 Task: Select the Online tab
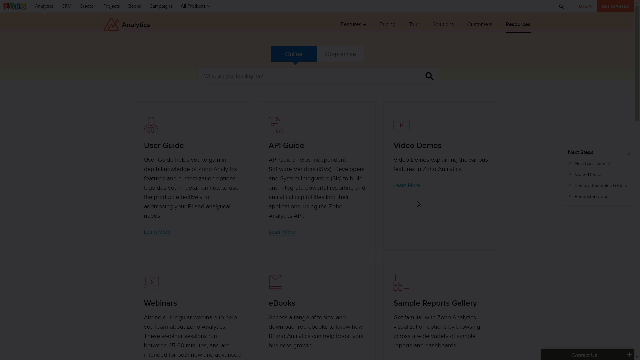294,54
